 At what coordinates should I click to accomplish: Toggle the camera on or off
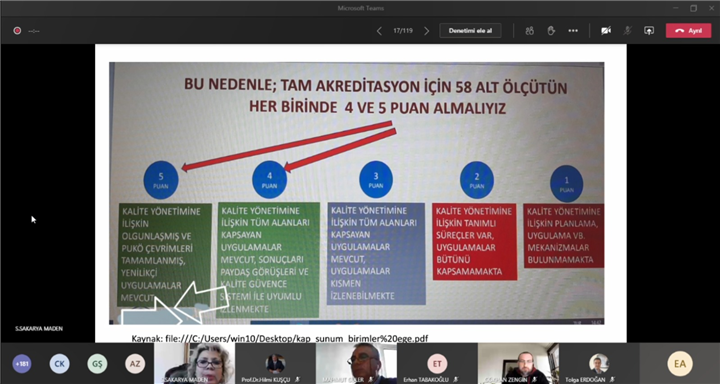tap(606, 31)
